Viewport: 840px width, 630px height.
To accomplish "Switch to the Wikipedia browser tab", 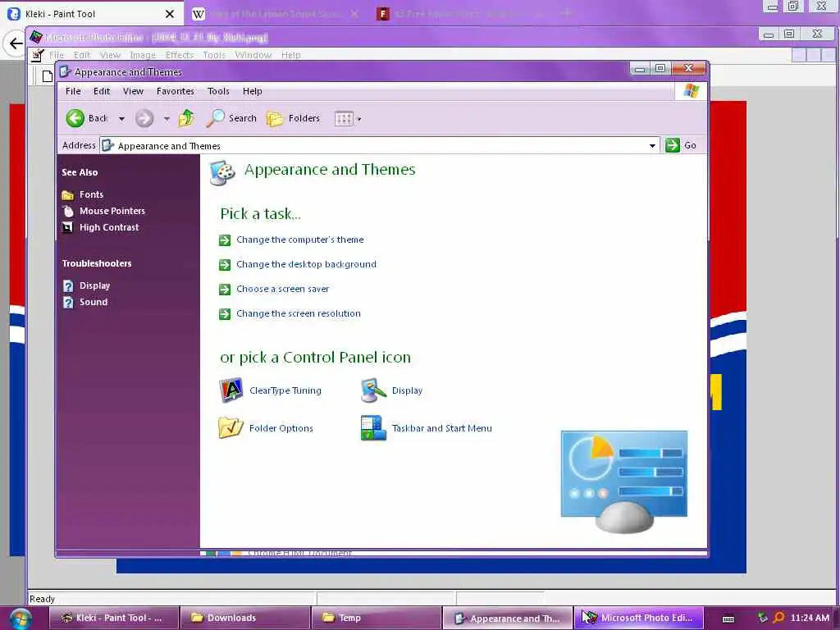I will pyautogui.click(x=276, y=14).
